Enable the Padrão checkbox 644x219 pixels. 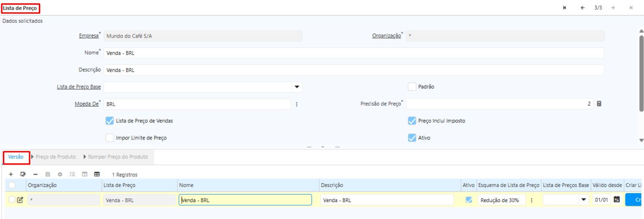412,87
